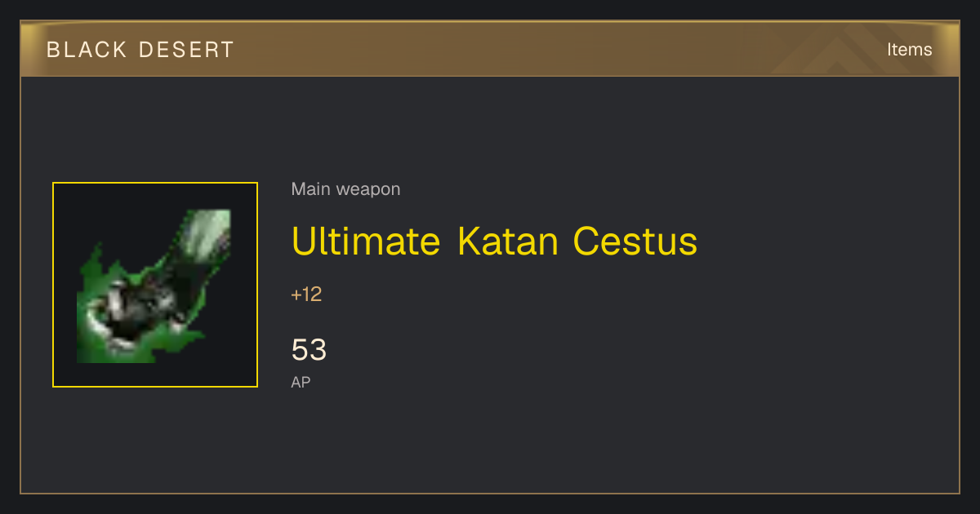The width and height of the screenshot is (980, 514).
Task: Click the word Cestus in the title
Action: (635, 241)
